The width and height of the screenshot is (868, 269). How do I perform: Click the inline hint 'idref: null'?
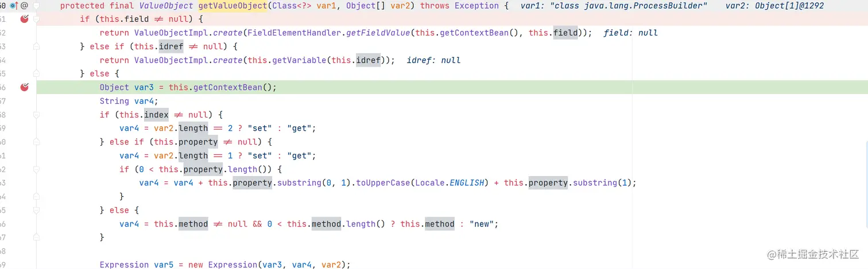[433, 60]
